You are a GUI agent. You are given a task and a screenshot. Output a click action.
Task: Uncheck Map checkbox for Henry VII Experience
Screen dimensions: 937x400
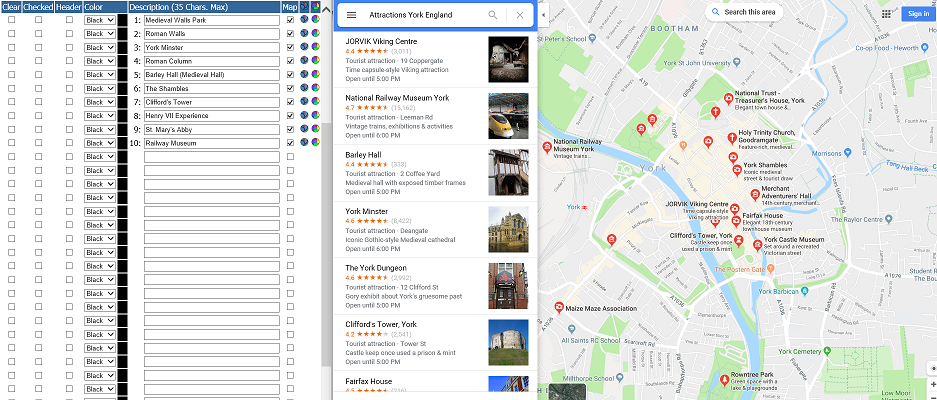(290, 115)
